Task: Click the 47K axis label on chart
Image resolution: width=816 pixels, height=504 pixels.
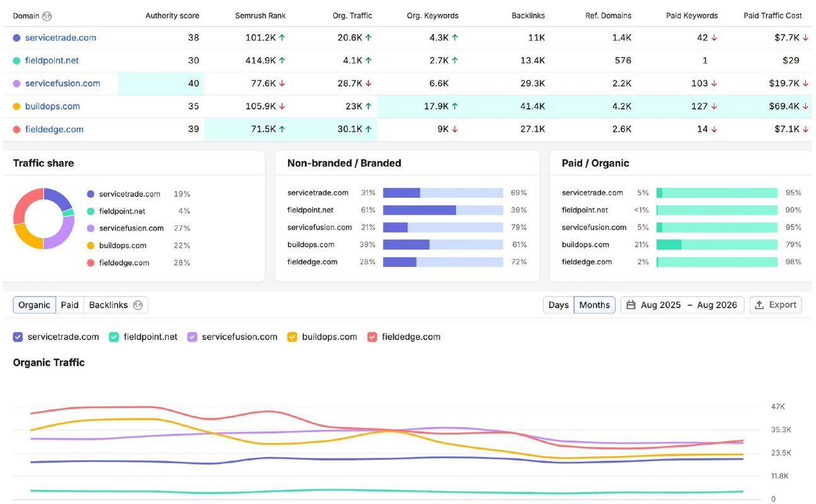Action: point(778,406)
